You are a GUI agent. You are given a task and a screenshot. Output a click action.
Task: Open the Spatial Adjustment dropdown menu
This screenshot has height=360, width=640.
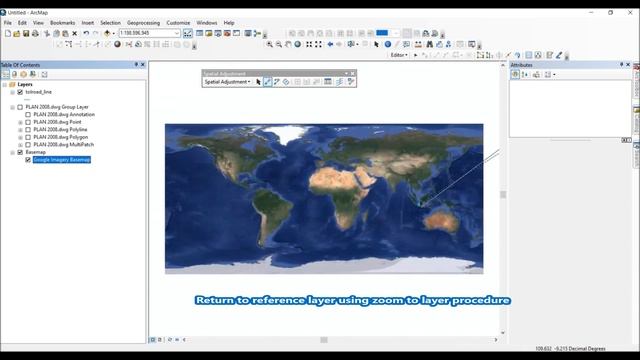227,82
